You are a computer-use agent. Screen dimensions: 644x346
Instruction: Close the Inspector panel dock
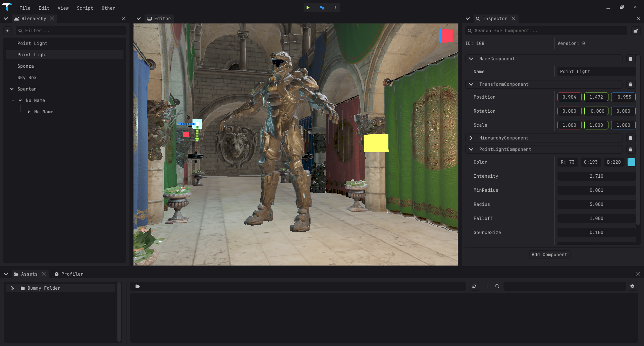pos(638,19)
